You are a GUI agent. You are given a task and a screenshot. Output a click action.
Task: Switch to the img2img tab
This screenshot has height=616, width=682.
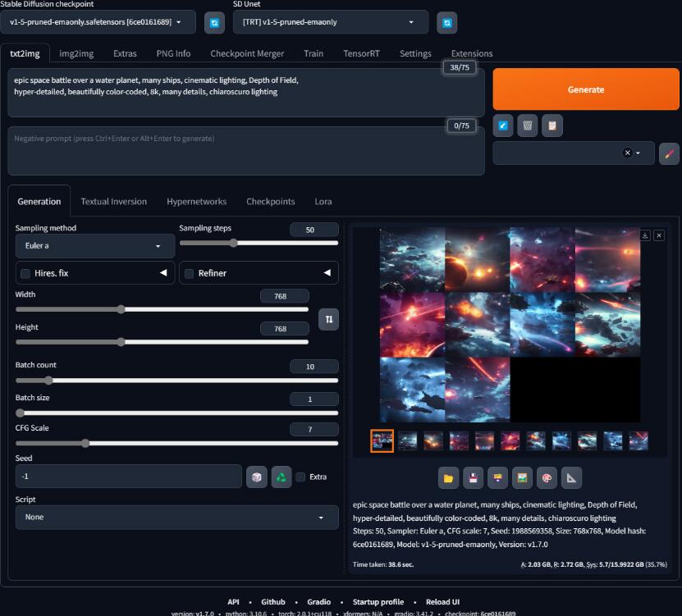(x=76, y=53)
